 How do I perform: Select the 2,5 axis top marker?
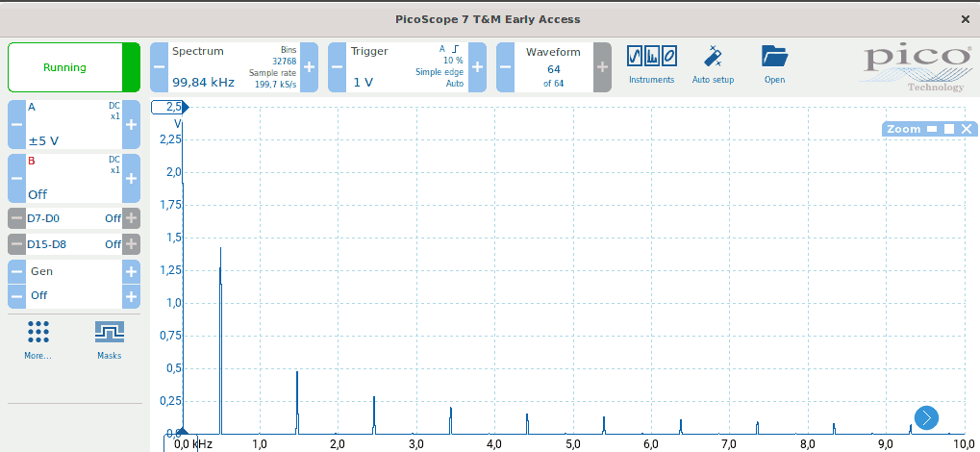coord(169,108)
